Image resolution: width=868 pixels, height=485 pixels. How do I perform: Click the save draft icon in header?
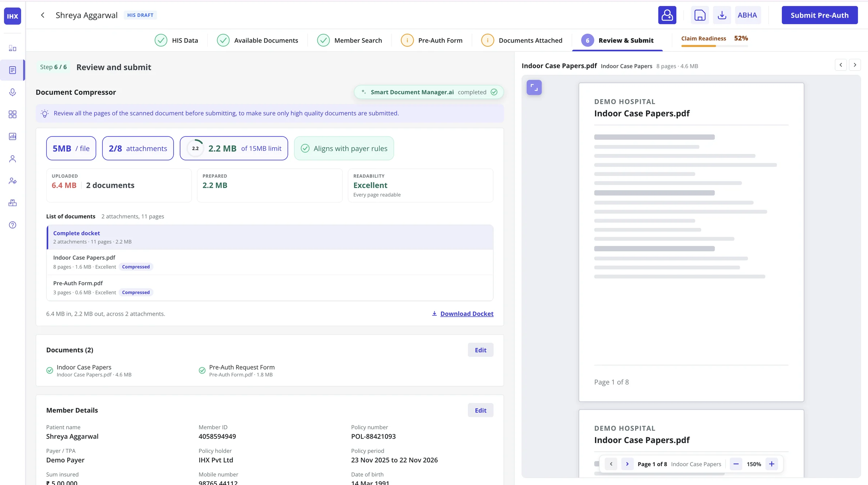700,15
